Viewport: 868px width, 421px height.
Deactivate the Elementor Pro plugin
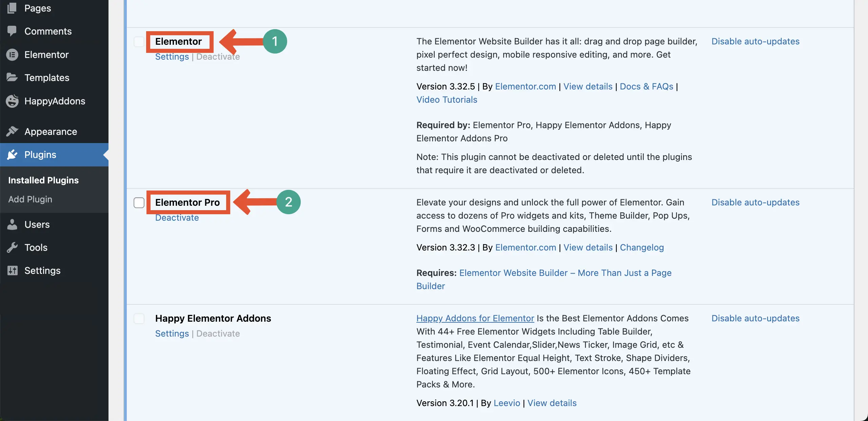(177, 218)
